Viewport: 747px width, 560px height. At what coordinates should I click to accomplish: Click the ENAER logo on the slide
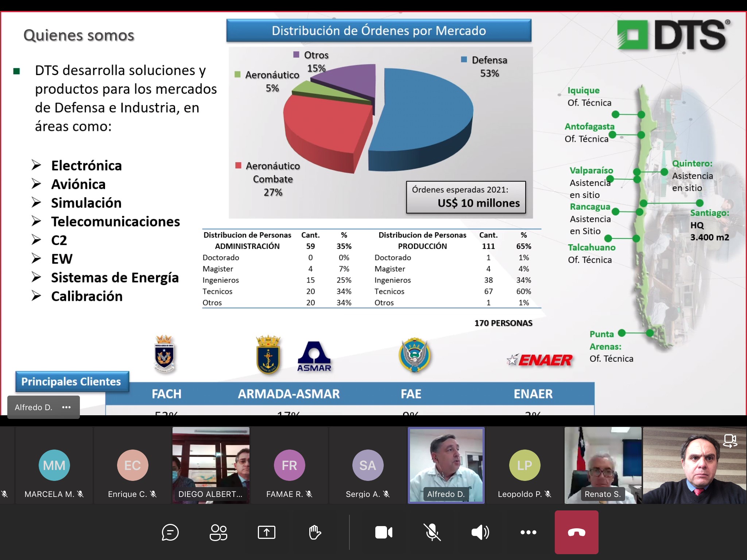point(540,360)
